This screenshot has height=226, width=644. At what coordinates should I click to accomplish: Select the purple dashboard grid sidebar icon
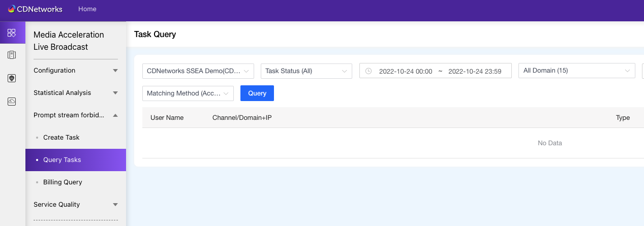pos(12,33)
